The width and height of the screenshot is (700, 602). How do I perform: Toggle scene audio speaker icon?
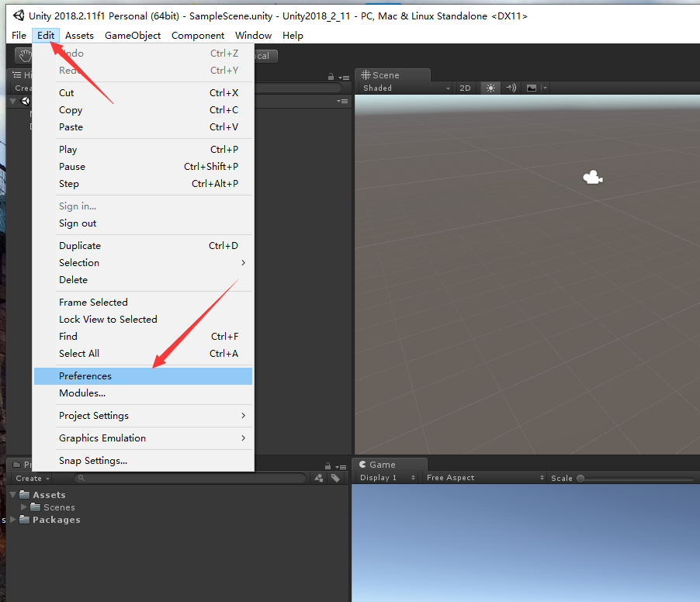(x=511, y=88)
